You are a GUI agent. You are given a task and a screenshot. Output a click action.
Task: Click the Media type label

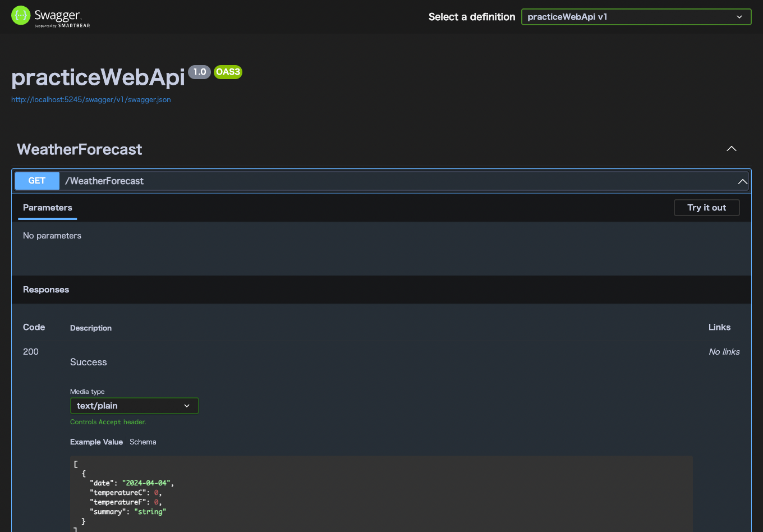click(x=88, y=392)
